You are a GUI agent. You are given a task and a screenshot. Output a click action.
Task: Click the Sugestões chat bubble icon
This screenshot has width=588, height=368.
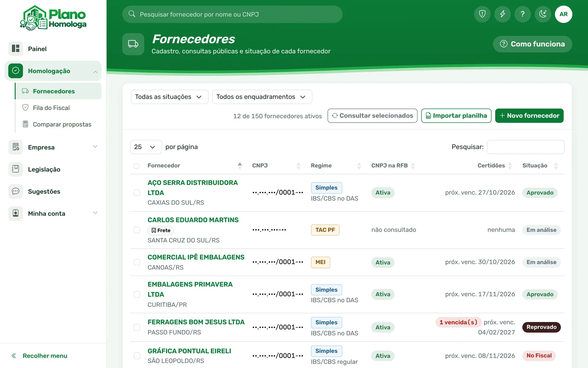(x=15, y=191)
